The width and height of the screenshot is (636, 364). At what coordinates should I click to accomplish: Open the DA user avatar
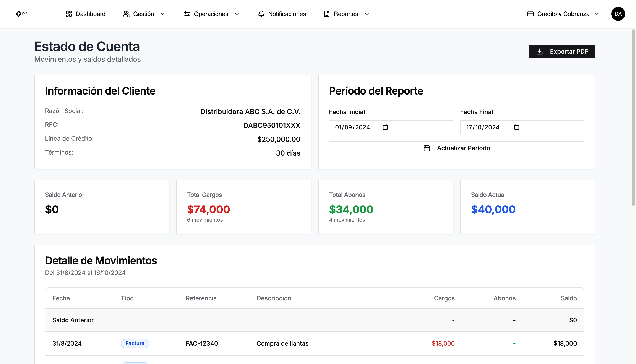618,14
